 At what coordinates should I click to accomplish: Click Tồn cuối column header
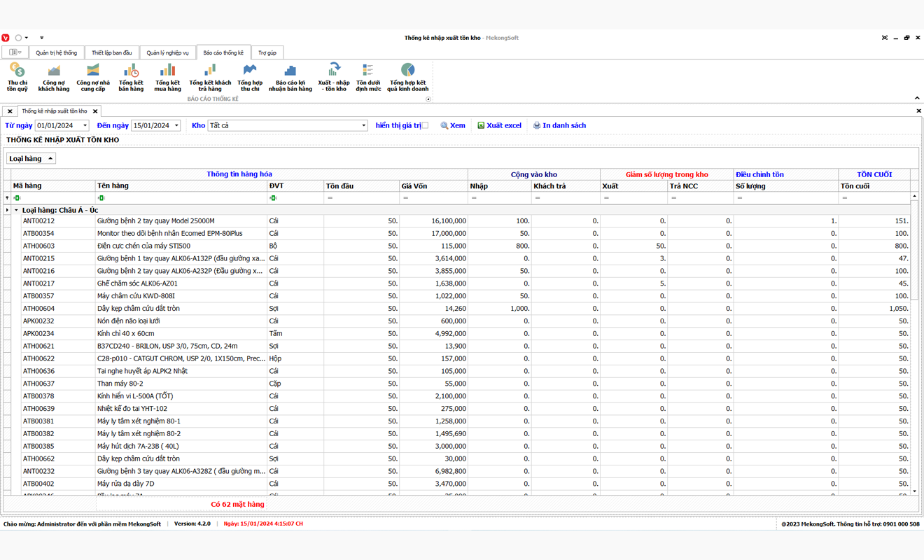tap(875, 185)
